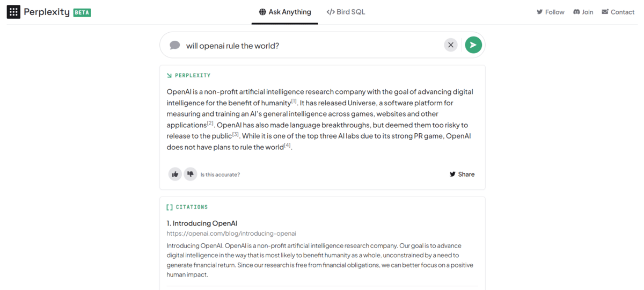This screenshot has height=290, width=644.
Task: Click the BETA badge beside Perplexity
Action: tap(82, 12)
